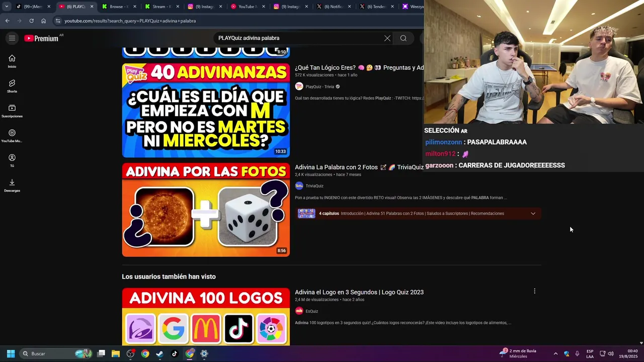The image size is (644, 362).
Task: Open Shorts from the sidebar
Action: (x=12, y=86)
